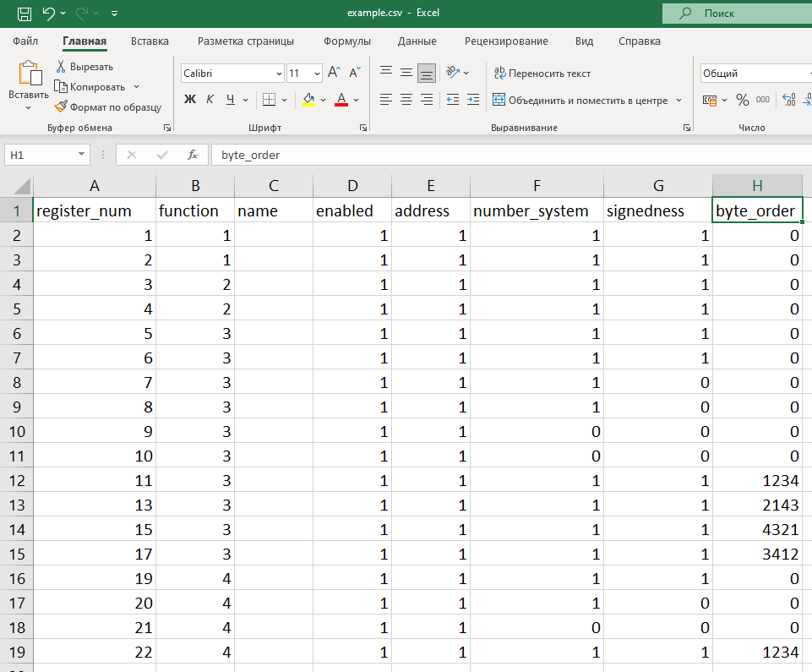The width and height of the screenshot is (812, 672).
Task: Click the formula bar containing byte_order
Action: pos(512,155)
